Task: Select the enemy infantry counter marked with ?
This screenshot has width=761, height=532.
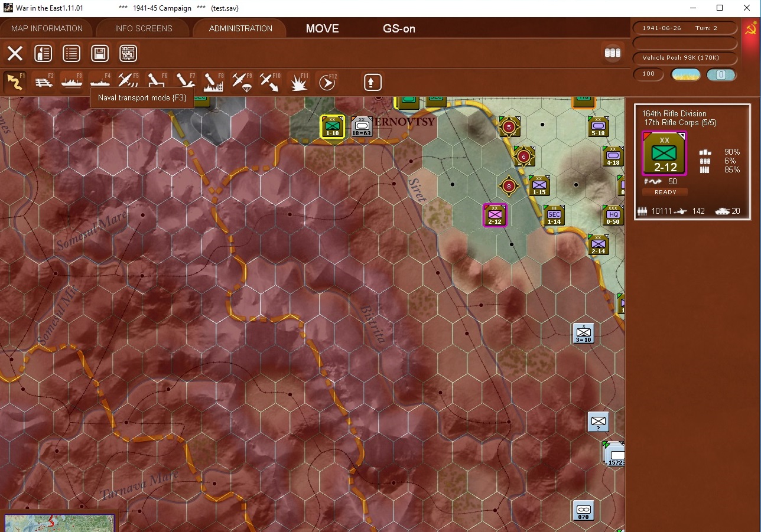Action: tap(598, 422)
